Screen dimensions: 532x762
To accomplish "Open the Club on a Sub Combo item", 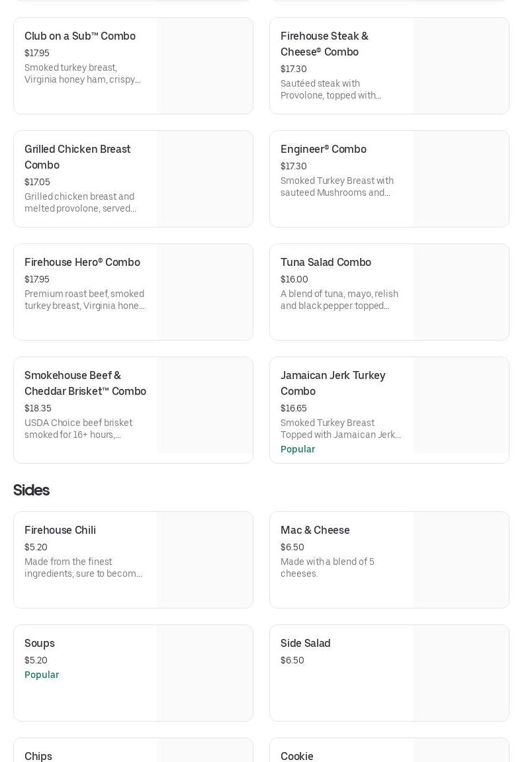I will 80,36.
